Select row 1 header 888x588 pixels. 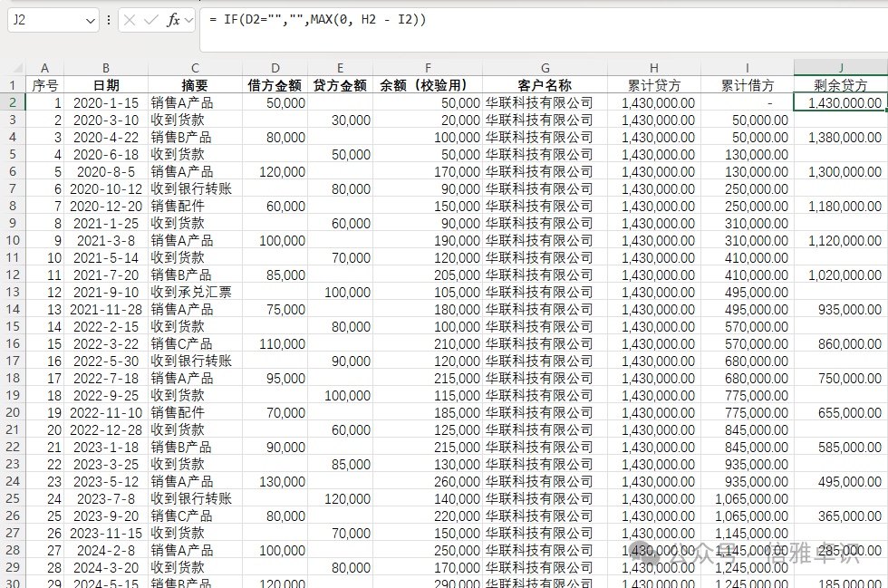(13, 85)
